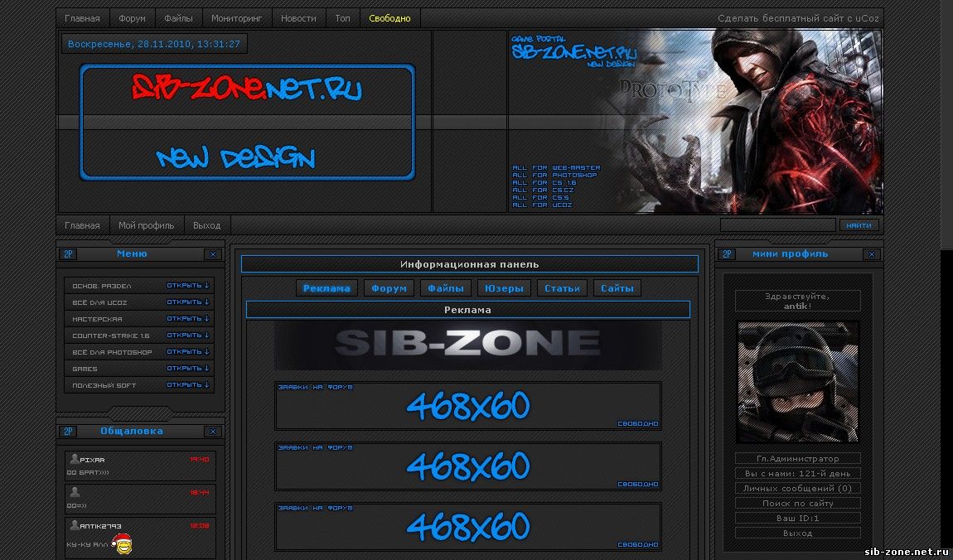Open Мониторинг in the top navigation
The height and width of the screenshot is (560, 953).
click(236, 18)
